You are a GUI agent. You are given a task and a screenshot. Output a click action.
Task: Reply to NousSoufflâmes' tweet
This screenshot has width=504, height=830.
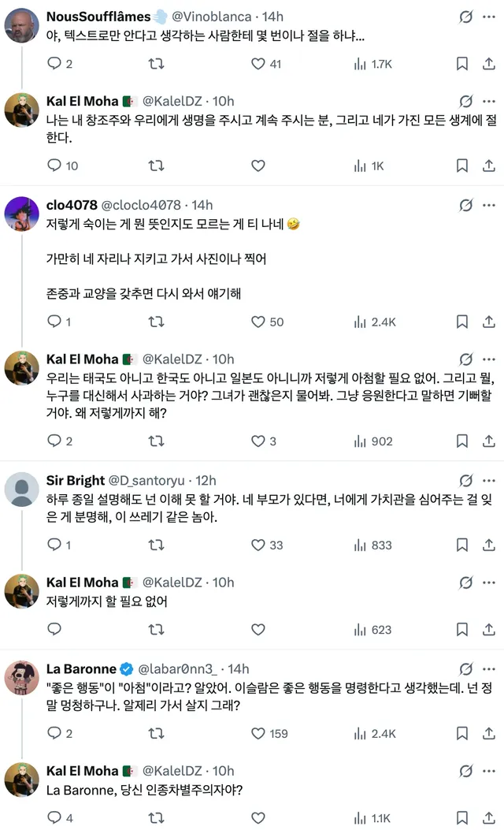[54, 64]
